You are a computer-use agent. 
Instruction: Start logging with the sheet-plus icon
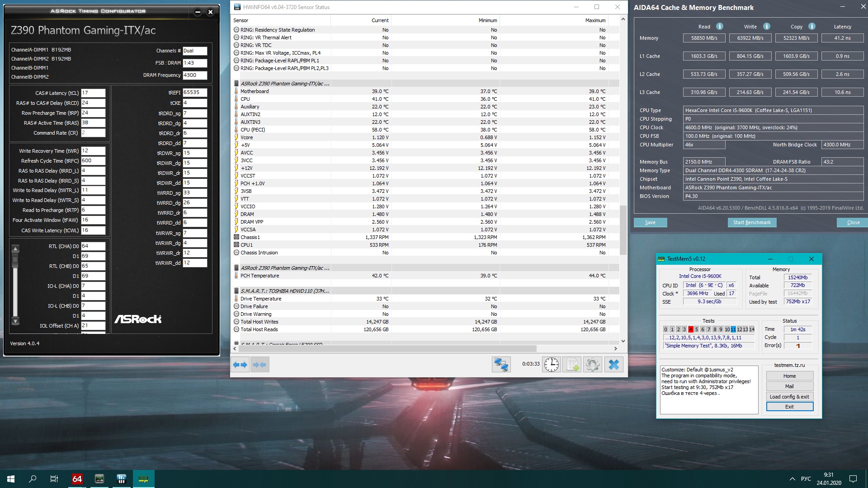coord(572,365)
